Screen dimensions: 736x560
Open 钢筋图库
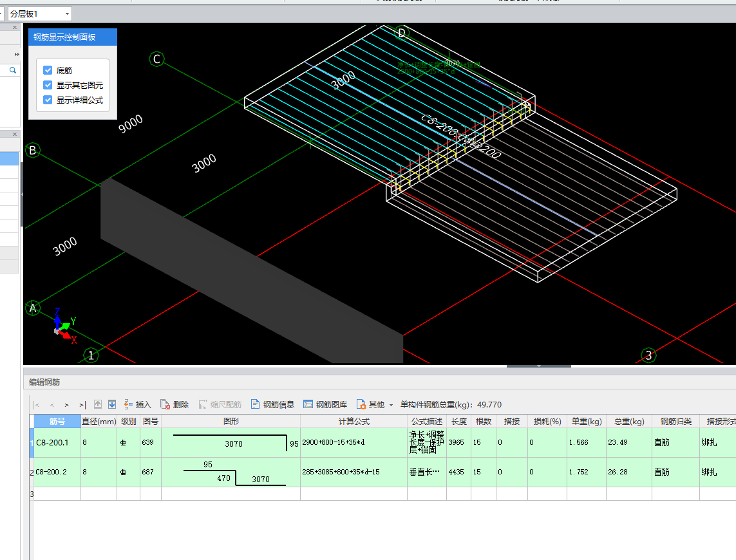coord(325,405)
